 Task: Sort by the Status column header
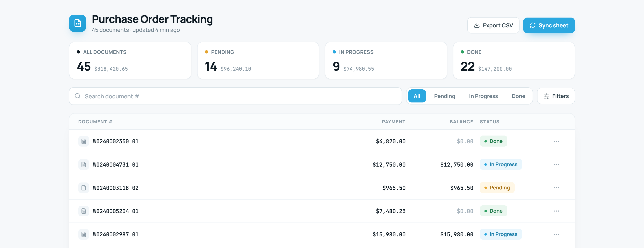pyautogui.click(x=490, y=122)
